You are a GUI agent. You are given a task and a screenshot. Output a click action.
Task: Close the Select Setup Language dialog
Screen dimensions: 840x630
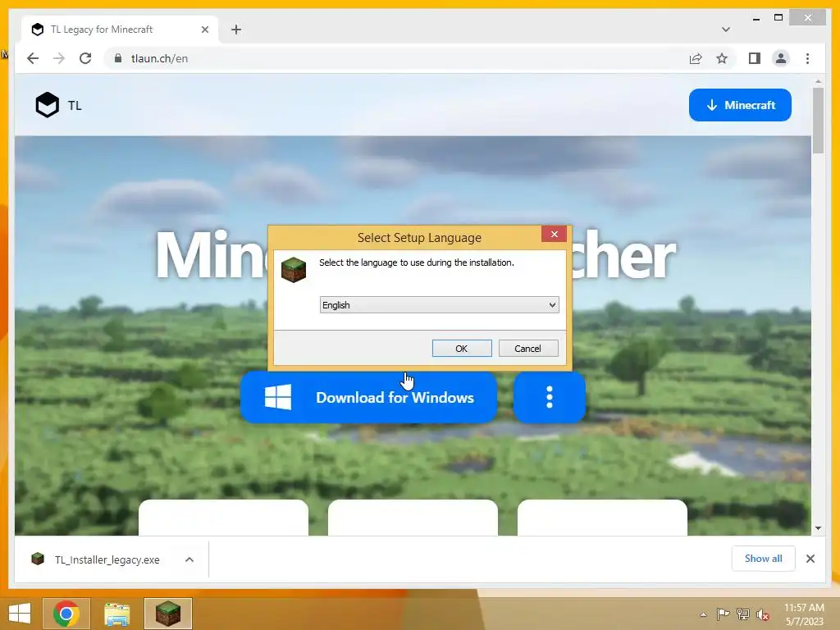pyautogui.click(x=554, y=234)
